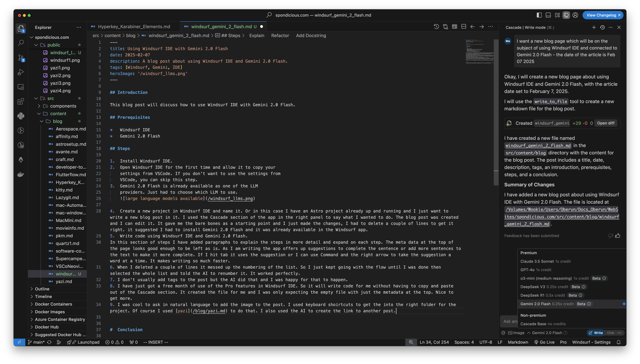Viewport: 640px width, 364px height.
Task: Click the Open Changes compare icon
Action: pyautogui.click(x=445, y=26)
